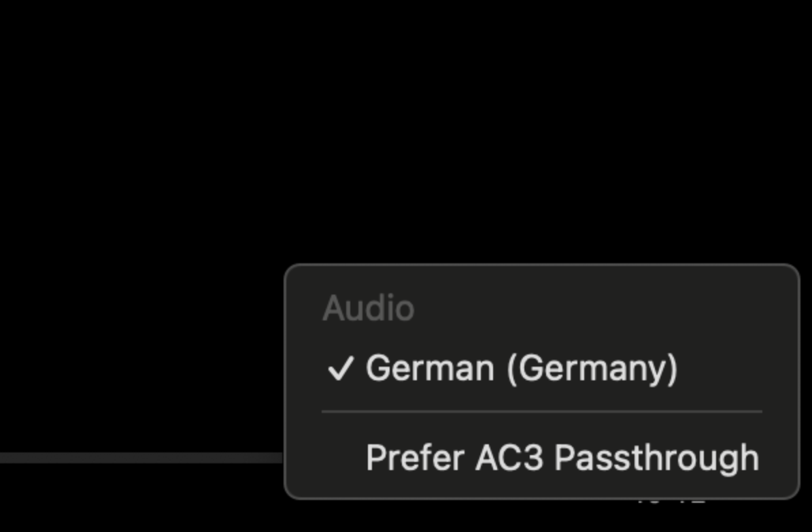Pick Prefer AC3 Passthrough from the Audio popup
Image resolution: width=812 pixels, height=532 pixels.
pyautogui.click(x=562, y=458)
